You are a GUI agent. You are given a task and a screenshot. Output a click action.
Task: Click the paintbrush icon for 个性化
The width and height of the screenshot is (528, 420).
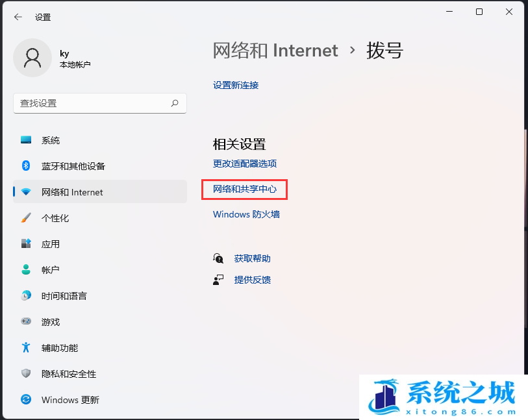pos(26,217)
